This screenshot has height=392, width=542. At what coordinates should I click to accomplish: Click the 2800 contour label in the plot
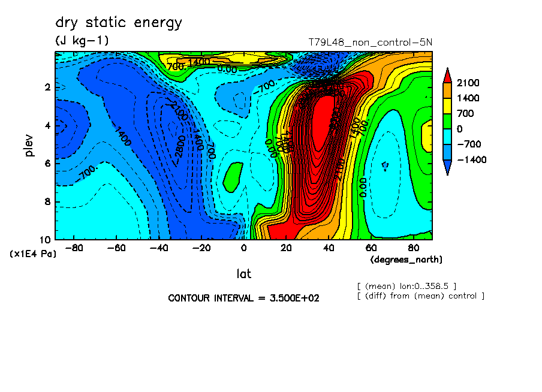point(179,146)
